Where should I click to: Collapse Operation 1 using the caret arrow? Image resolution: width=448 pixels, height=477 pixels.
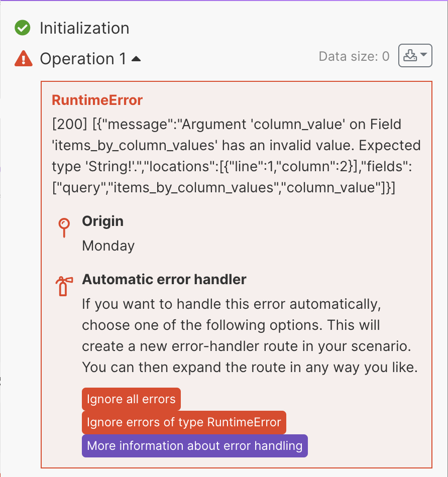click(136, 59)
